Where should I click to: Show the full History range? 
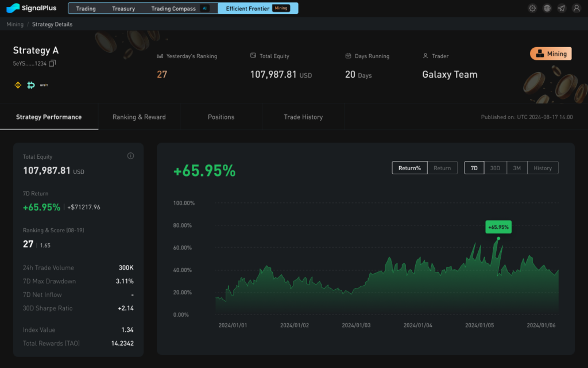(x=542, y=168)
